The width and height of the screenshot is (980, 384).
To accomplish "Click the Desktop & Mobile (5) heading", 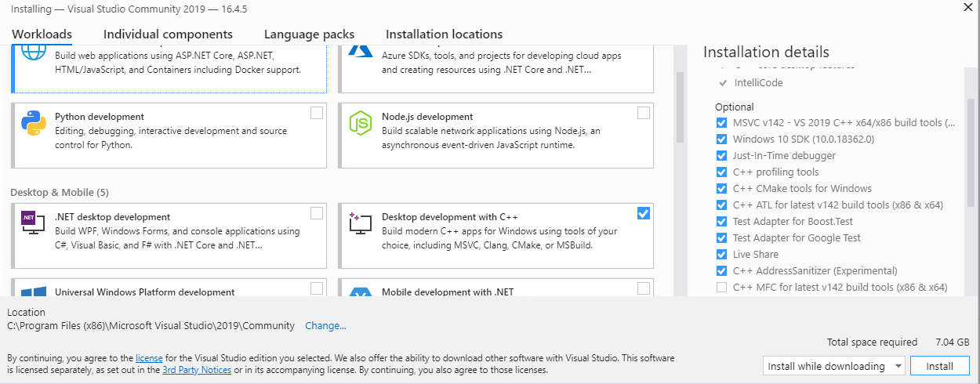I will click(x=60, y=192).
